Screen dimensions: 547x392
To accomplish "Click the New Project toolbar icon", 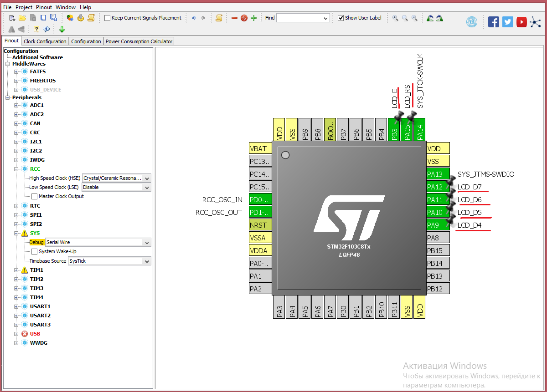I will (x=12, y=18).
